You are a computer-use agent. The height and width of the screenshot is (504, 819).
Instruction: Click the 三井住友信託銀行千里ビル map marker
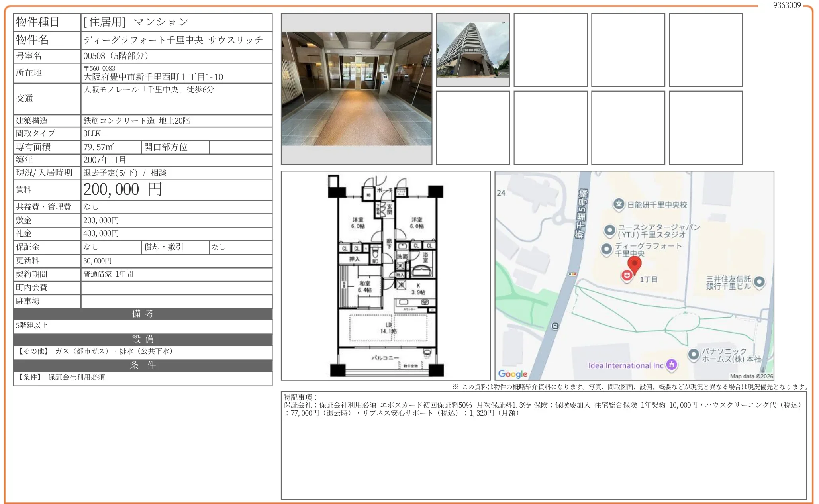[x=759, y=282]
